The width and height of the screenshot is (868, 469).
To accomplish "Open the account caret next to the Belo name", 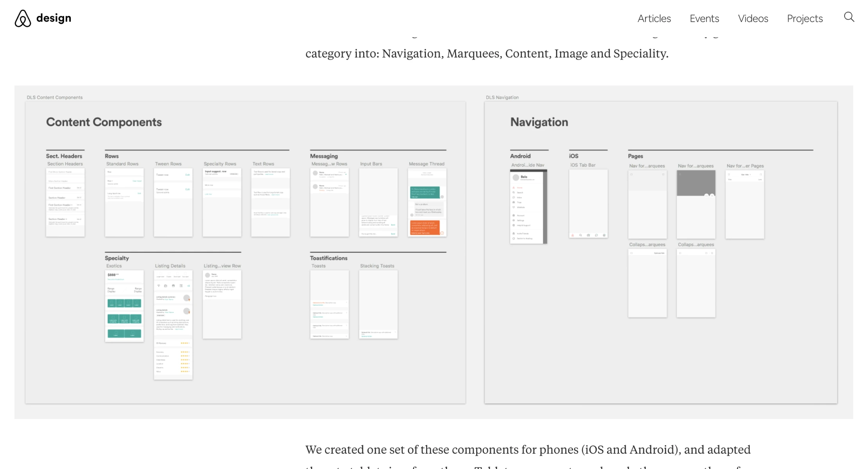I will coord(539,178).
